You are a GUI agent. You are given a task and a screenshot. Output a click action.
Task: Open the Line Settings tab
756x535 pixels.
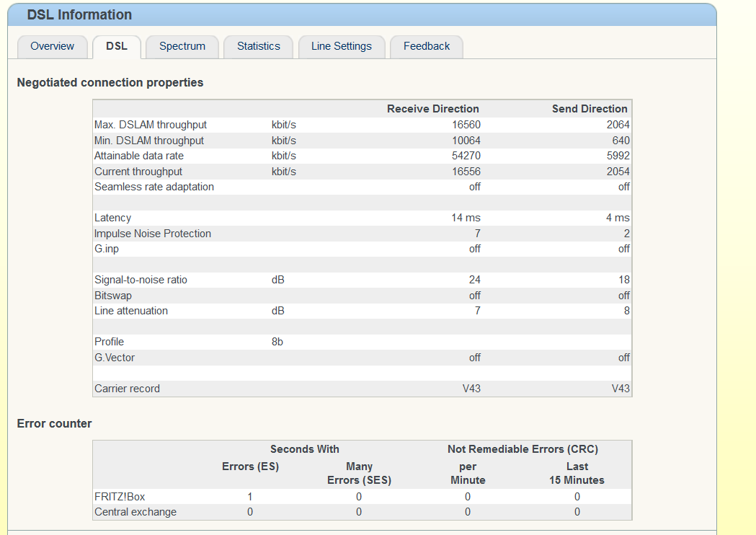coord(342,46)
